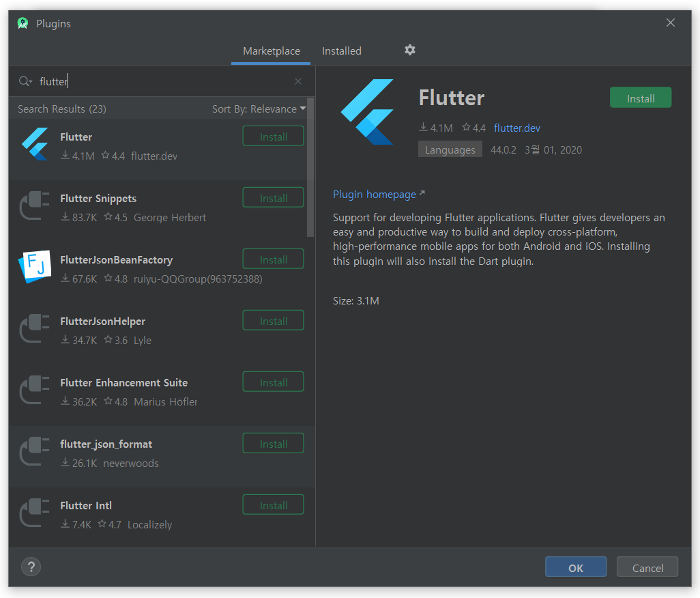
Task: Click the Marius Höfler author text
Action: click(x=166, y=402)
